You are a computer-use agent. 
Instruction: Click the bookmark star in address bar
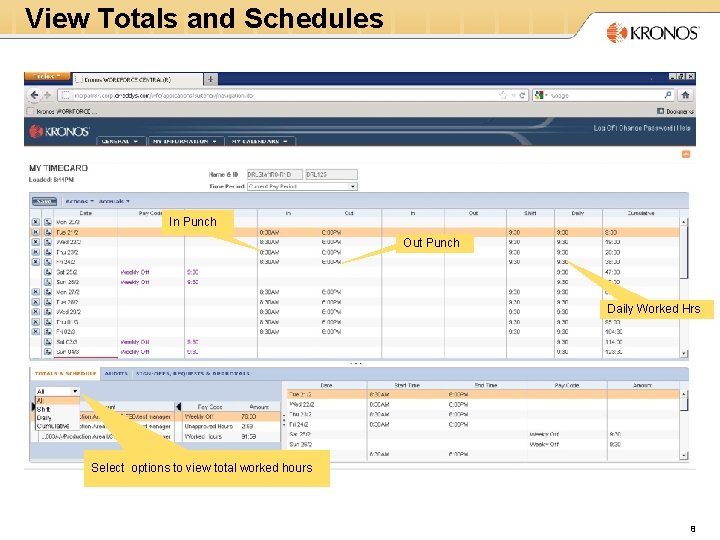pos(503,96)
